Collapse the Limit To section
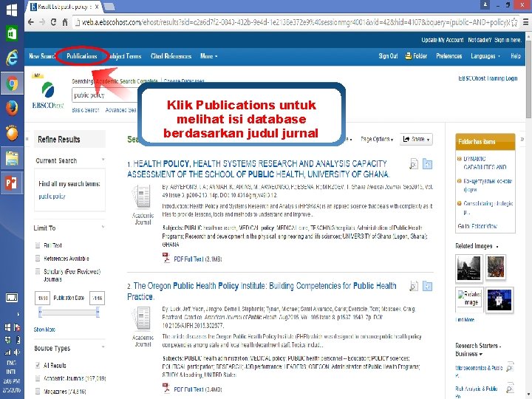The width and height of the screenshot is (532, 399). coord(103,227)
